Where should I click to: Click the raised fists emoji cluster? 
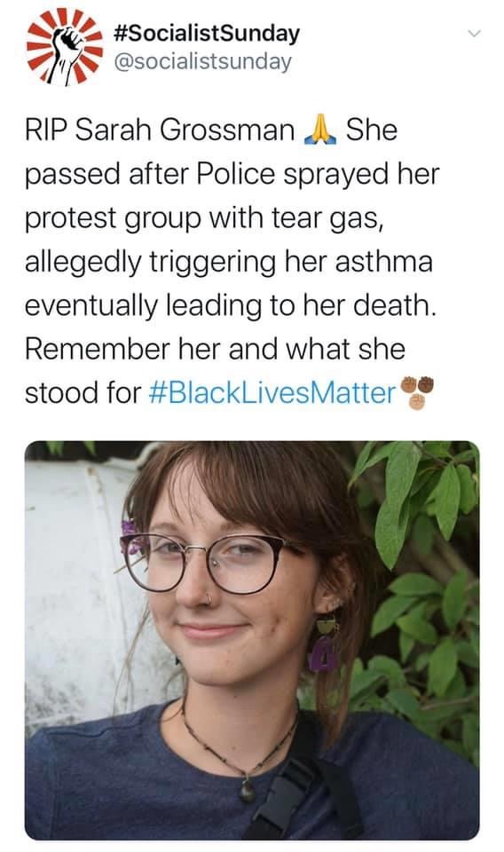pos(417,392)
